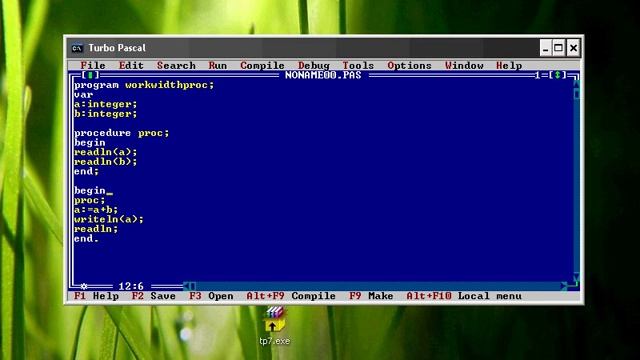This screenshot has width=640, height=360.
Task: Click the 'var' keyword line
Action: [x=84, y=95]
